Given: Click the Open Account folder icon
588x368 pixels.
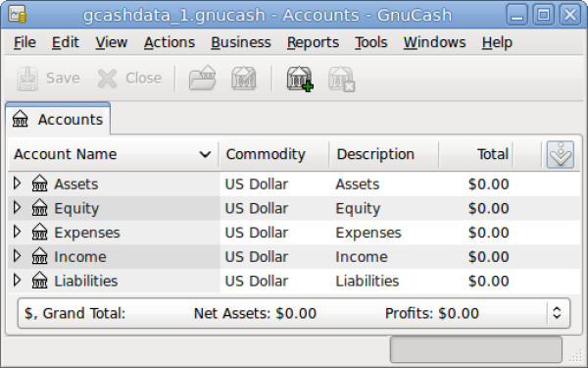Looking at the screenshot, I should click(x=203, y=79).
